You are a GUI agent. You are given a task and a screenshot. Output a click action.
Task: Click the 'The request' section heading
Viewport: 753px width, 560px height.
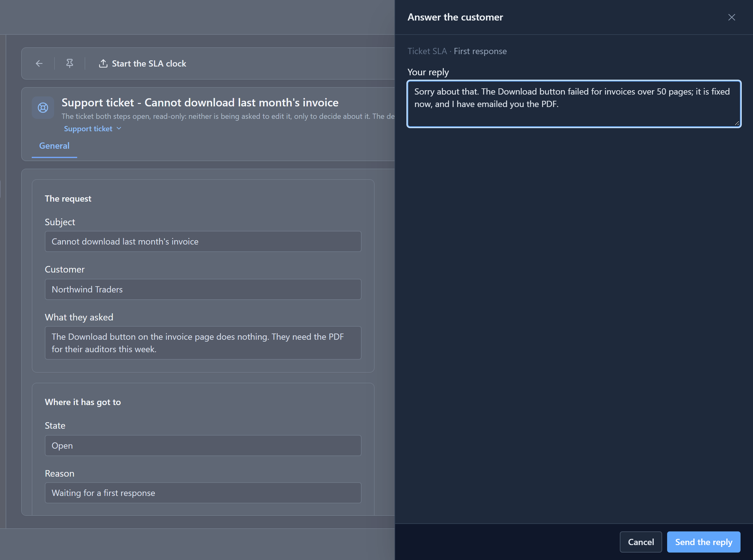coord(68,199)
